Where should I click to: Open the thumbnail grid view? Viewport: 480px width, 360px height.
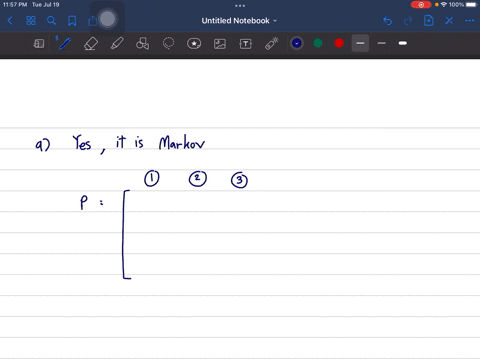pyautogui.click(x=31, y=21)
